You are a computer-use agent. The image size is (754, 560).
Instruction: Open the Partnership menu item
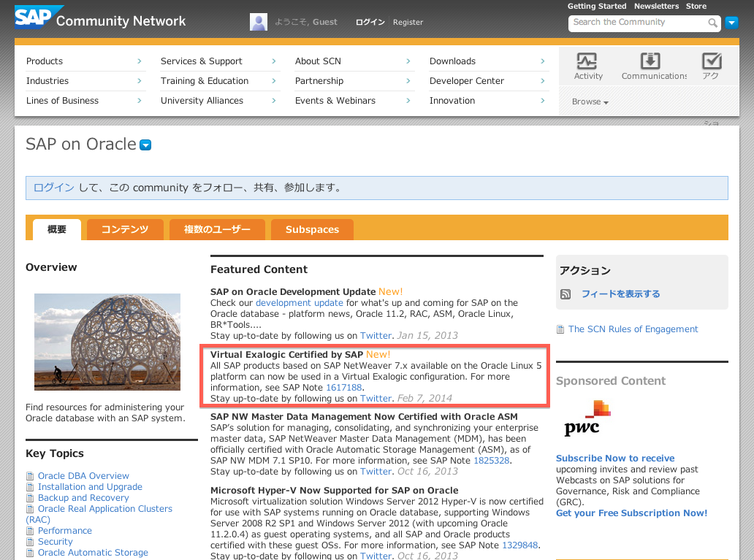pyautogui.click(x=319, y=81)
